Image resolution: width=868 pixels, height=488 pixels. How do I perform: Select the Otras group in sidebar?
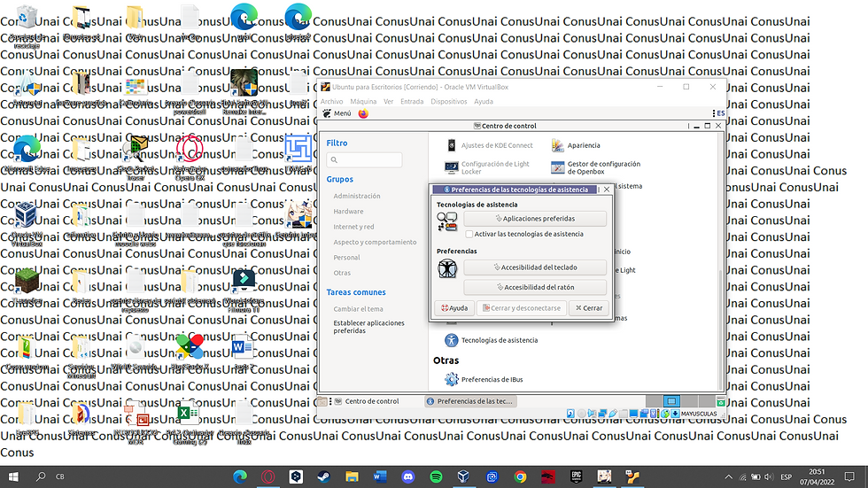342,274
